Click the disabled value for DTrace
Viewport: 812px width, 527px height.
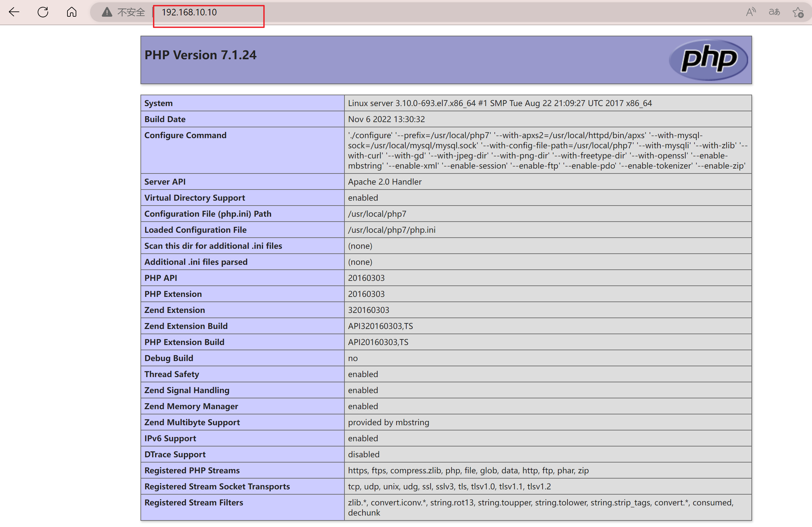click(x=364, y=454)
